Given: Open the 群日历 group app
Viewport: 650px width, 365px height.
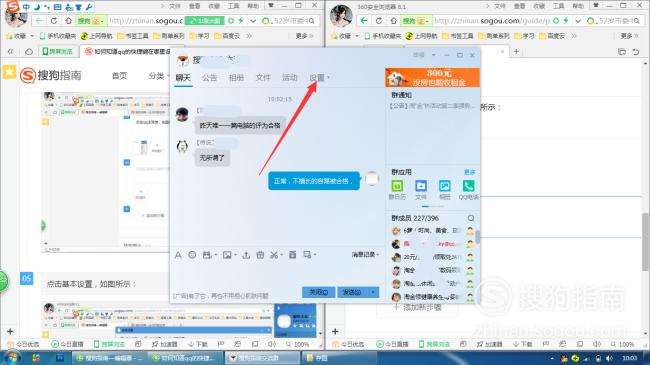Looking at the screenshot, I should coord(397,190).
